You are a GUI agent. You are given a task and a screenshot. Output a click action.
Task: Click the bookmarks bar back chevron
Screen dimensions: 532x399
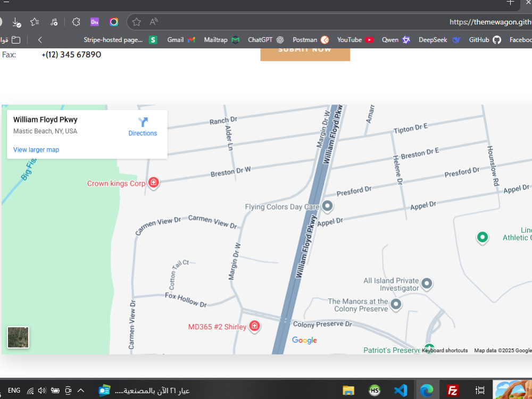[x=40, y=40]
